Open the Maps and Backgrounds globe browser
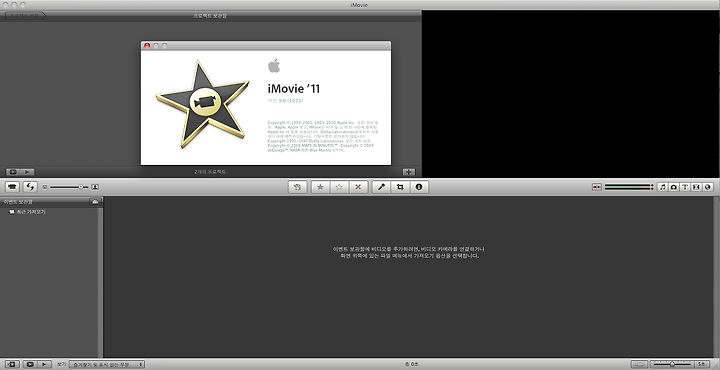720x370 pixels. pos(708,187)
